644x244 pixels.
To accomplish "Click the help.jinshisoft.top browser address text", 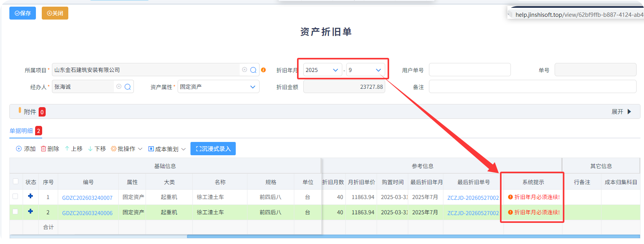I will [579, 15].
